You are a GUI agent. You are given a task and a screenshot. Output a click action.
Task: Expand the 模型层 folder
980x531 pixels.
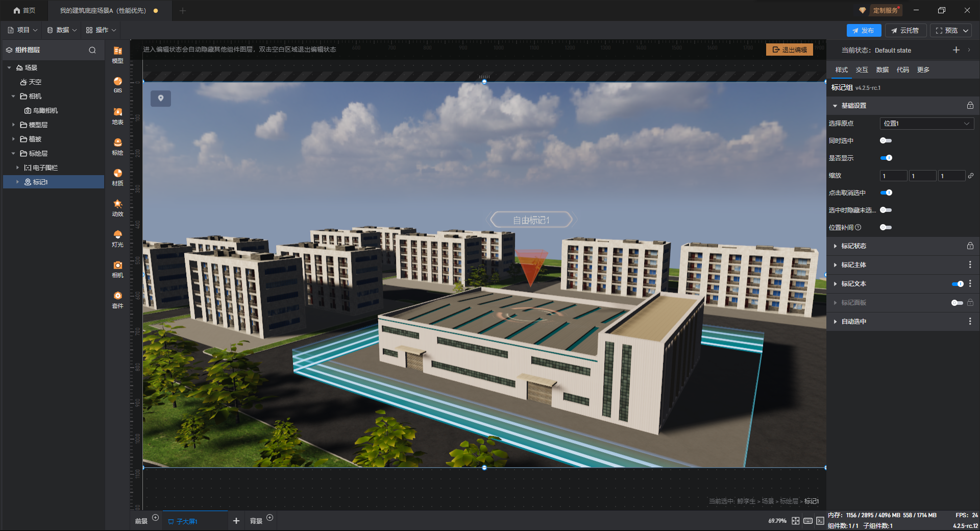[13, 125]
